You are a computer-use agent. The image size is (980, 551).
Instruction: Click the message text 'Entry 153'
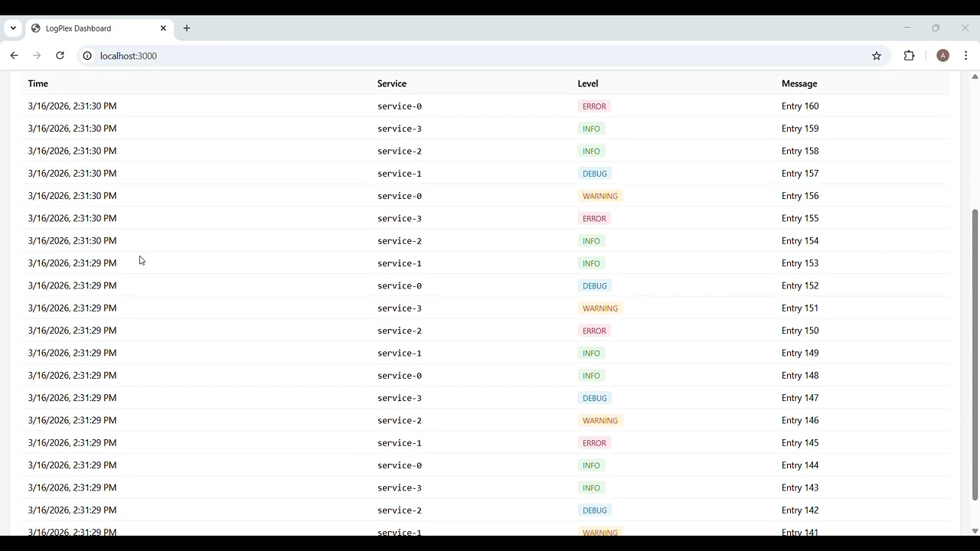(800, 263)
